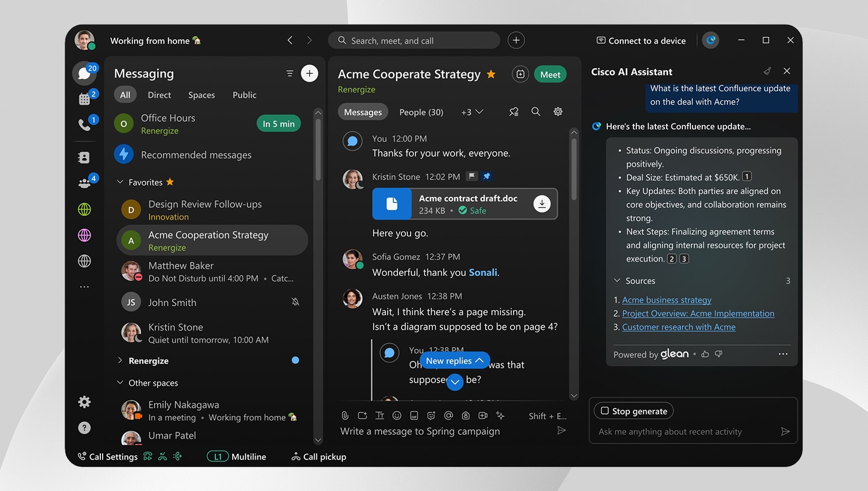Open the Messaging tab in the sidebar

(x=84, y=73)
